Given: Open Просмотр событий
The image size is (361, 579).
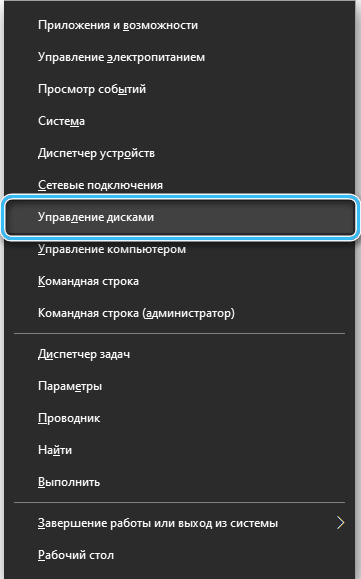Looking at the screenshot, I should 180,89.
